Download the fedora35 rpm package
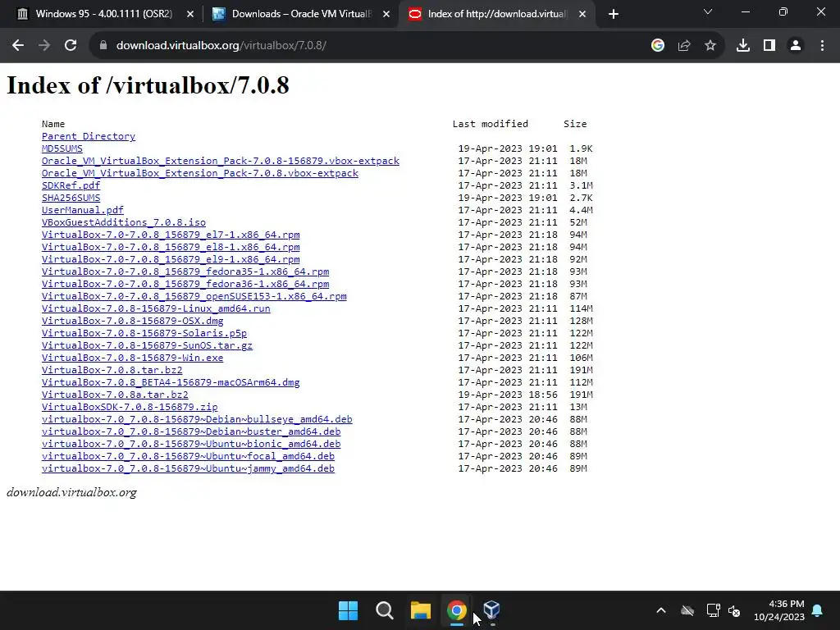Image resolution: width=840 pixels, height=630 pixels. tap(185, 272)
